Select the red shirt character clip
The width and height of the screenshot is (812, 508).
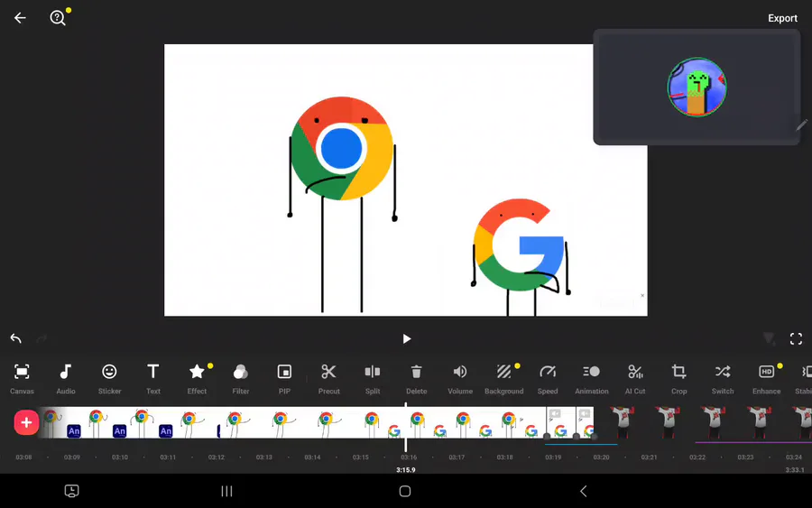pos(705,422)
